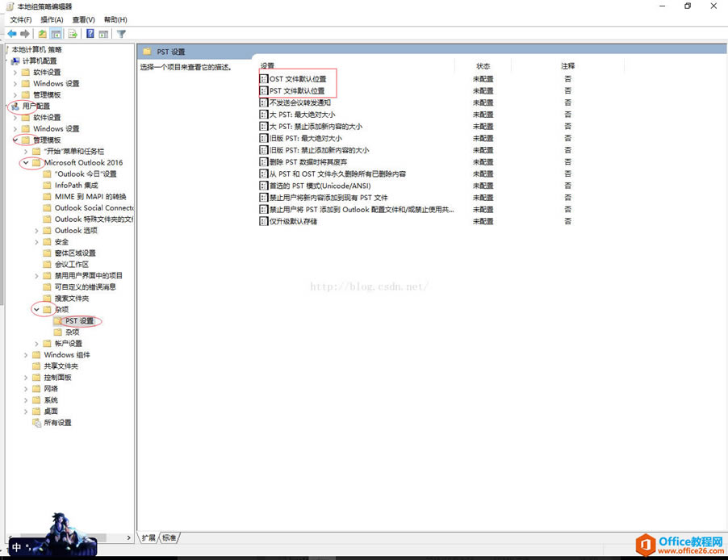
Task: Switch to the 扩展 tab
Action: tap(149, 537)
